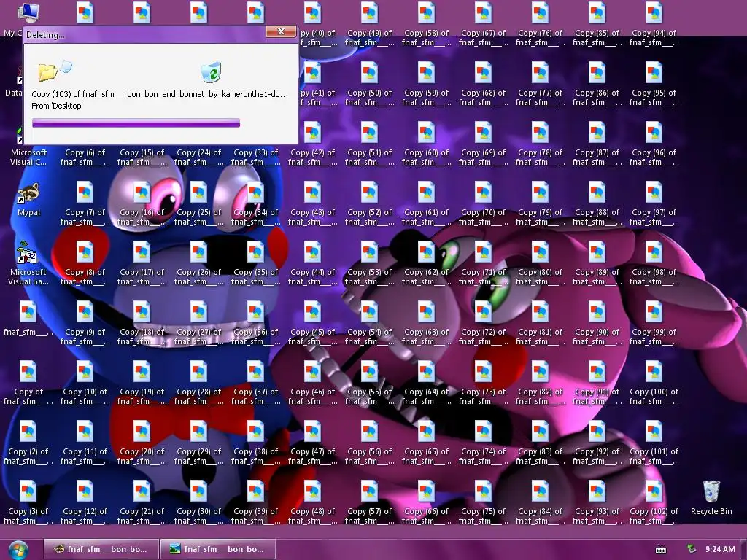
Task: Select Copy (84) of fnaf_sfm icon
Action: point(541,502)
